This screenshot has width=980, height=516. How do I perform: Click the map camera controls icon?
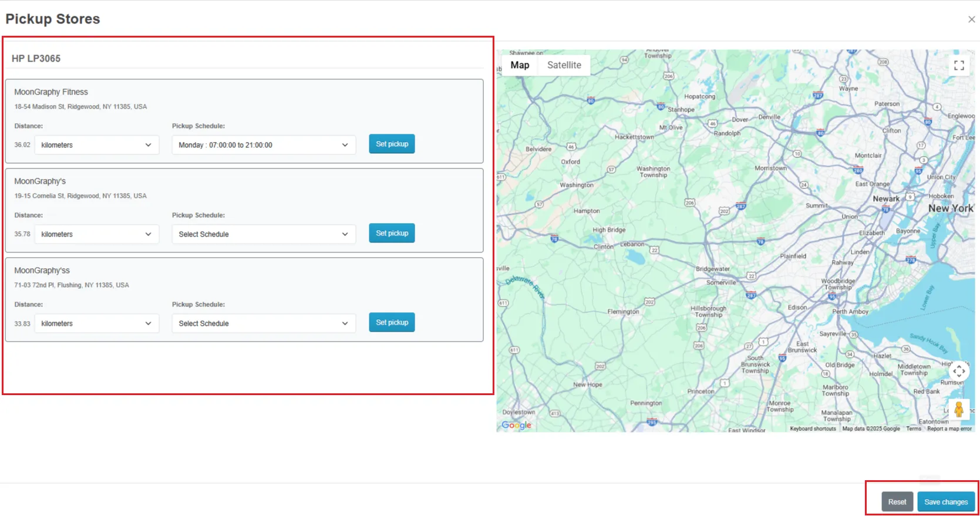(x=959, y=371)
